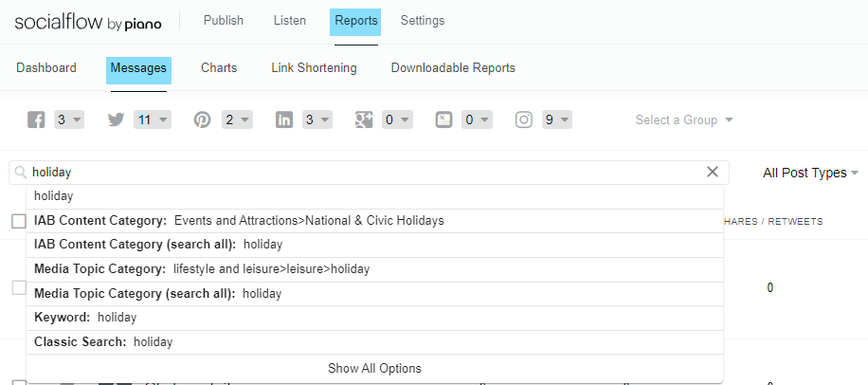868x385 pixels.
Task: Click the Facebook network icon
Action: pos(36,119)
